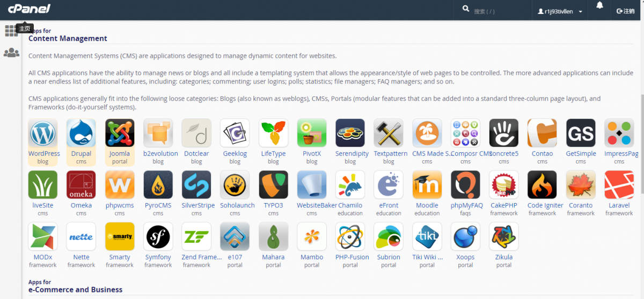Viewport: 644px width, 299px height.
Task: Expand the r1j93tivllen user dropdown
Action: pos(560,11)
